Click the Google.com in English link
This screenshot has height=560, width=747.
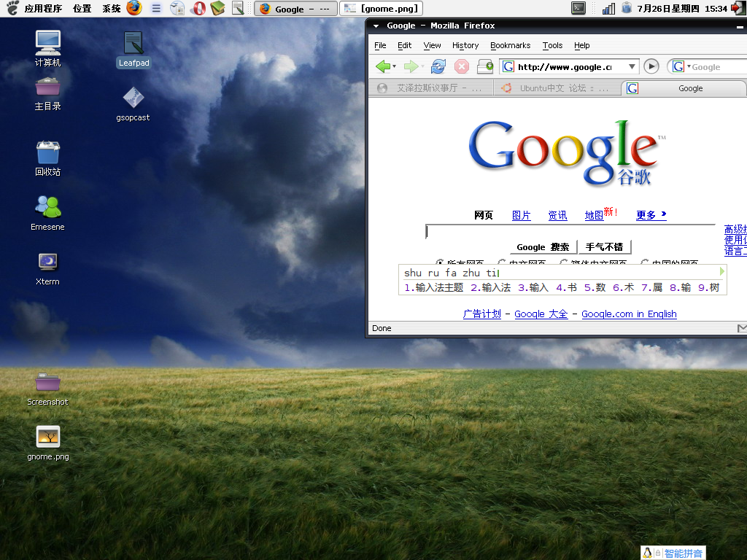coord(629,314)
